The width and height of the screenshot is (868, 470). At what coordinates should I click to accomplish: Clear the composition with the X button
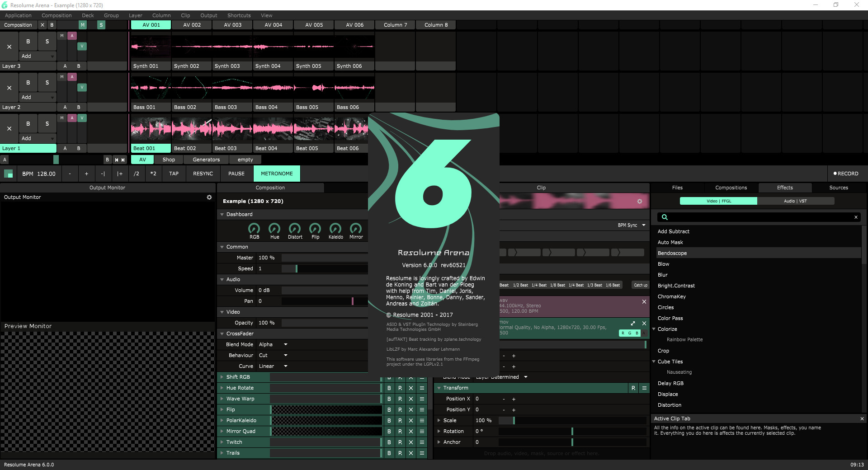(x=42, y=25)
